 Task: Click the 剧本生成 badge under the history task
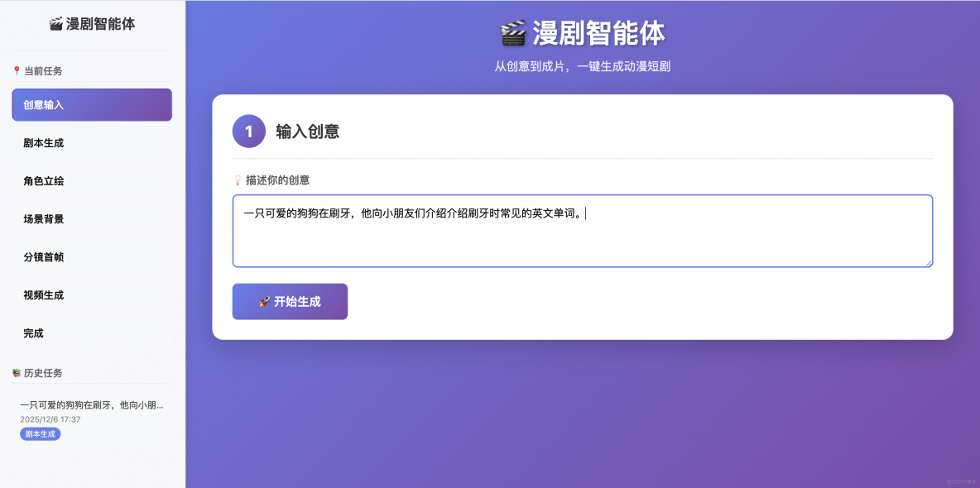pos(40,433)
